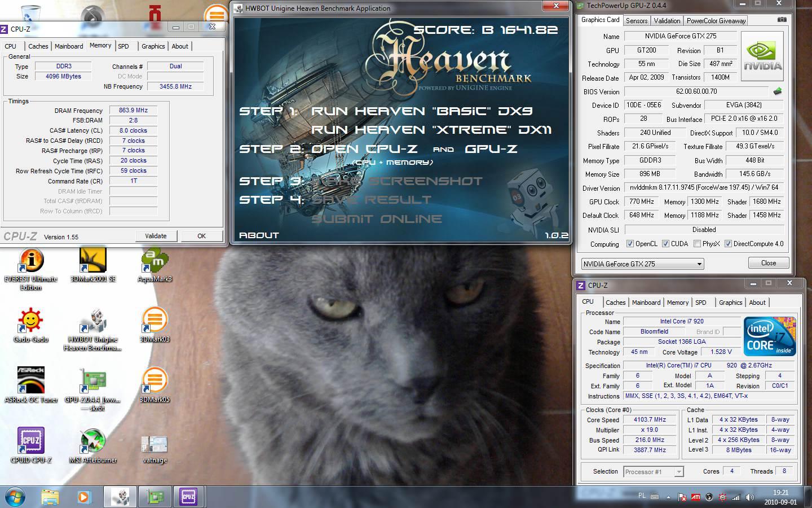Click Submit Online in Heaven app
This screenshot has height=508, width=812.
(377, 219)
